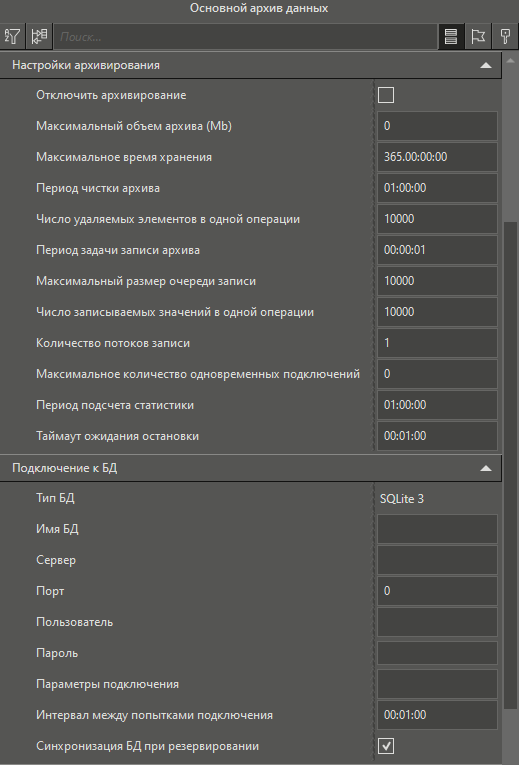Click the scrollbar up arrow
This screenshot has width=519, height=765.
point(510,60)
